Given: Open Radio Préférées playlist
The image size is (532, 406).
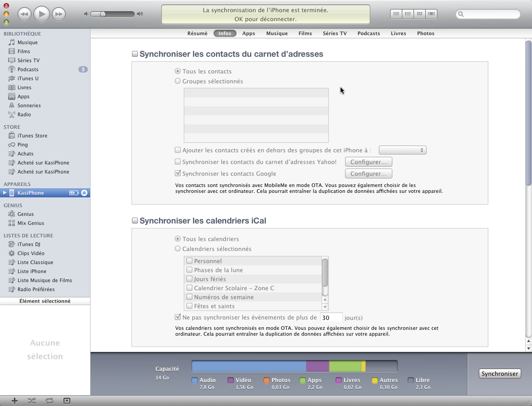Looking at the screenshot, I should 36,289.
